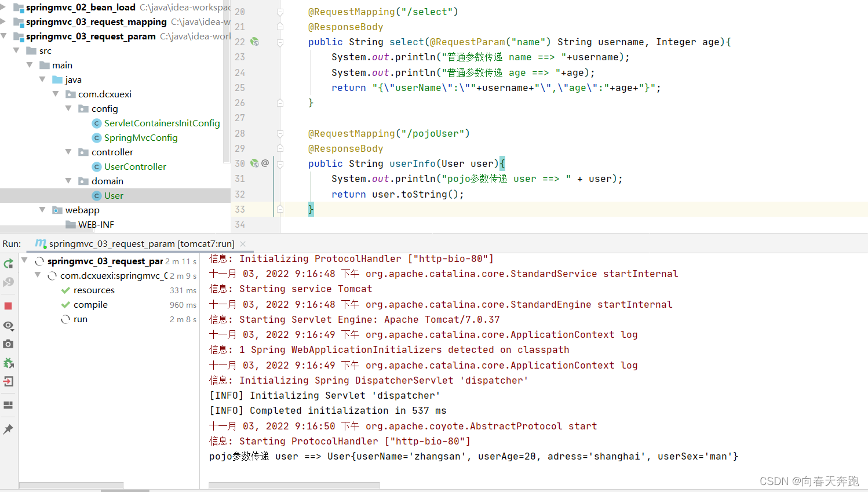Collapse the springmvc_03_request_param module

[x=3, y=36]
